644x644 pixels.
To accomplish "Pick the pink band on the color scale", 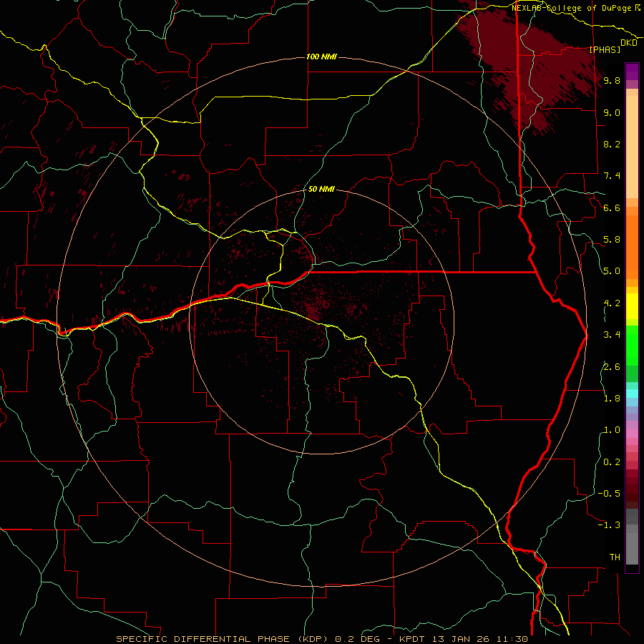I will point(632,434).
